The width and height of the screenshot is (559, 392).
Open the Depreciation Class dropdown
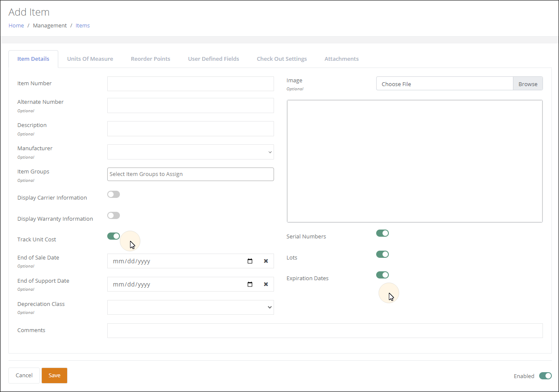190,307
